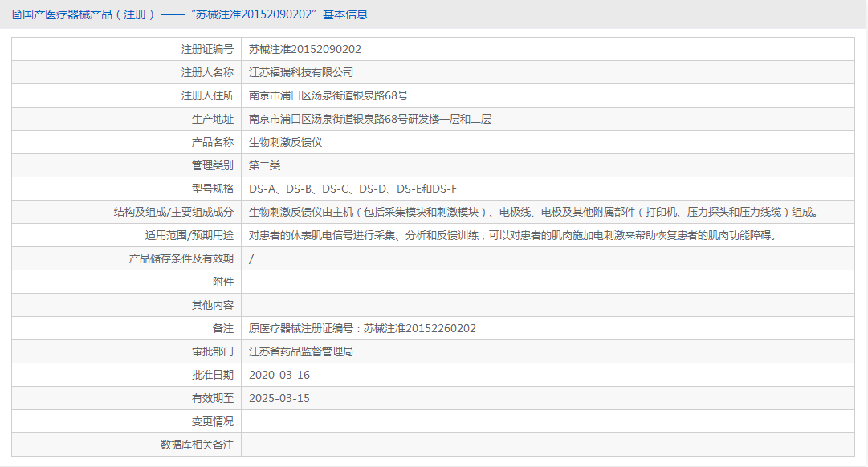Screen dimensions: 868x467
Task: Click the label 审批部门
Action: (x=213, y=351)
